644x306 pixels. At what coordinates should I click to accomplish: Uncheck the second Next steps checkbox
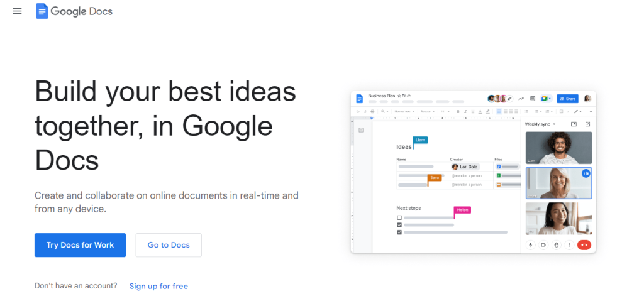(399, 225)
